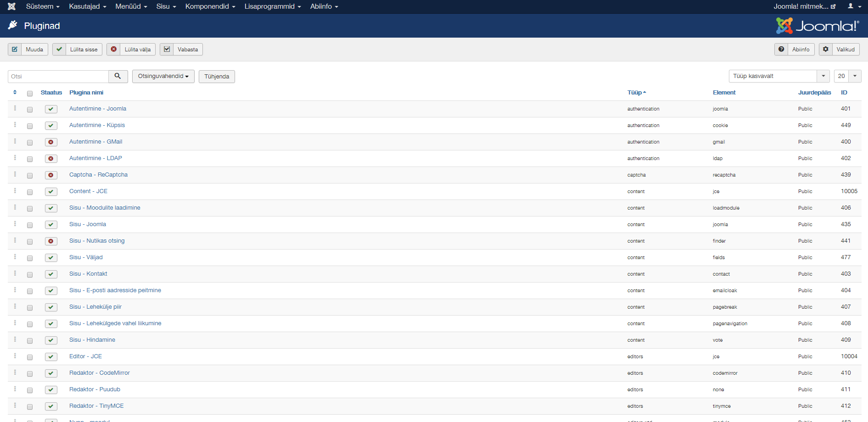868x422 pixels.
Task: Tick checkbox for Sisu - Nutikas otsing
Action: (30, 242)
